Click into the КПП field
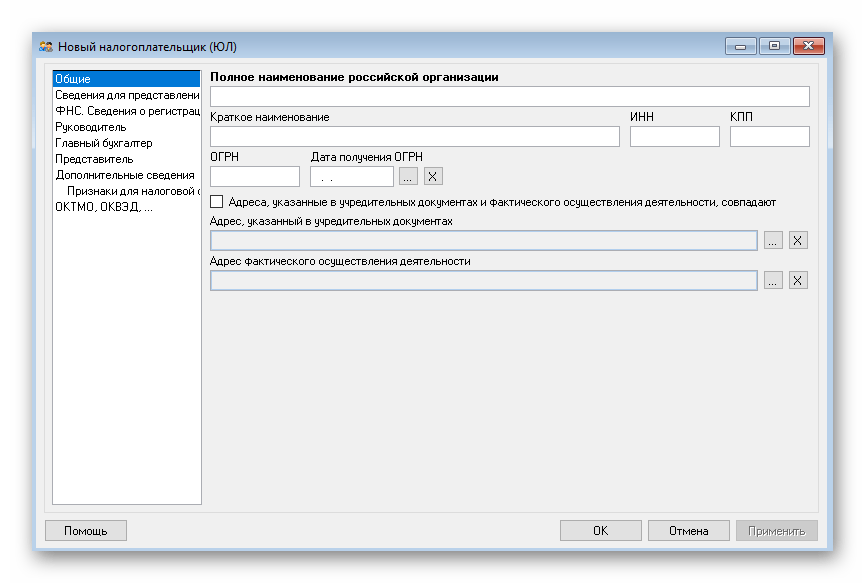This screenshot has height=583, width=865. [770, 137]
